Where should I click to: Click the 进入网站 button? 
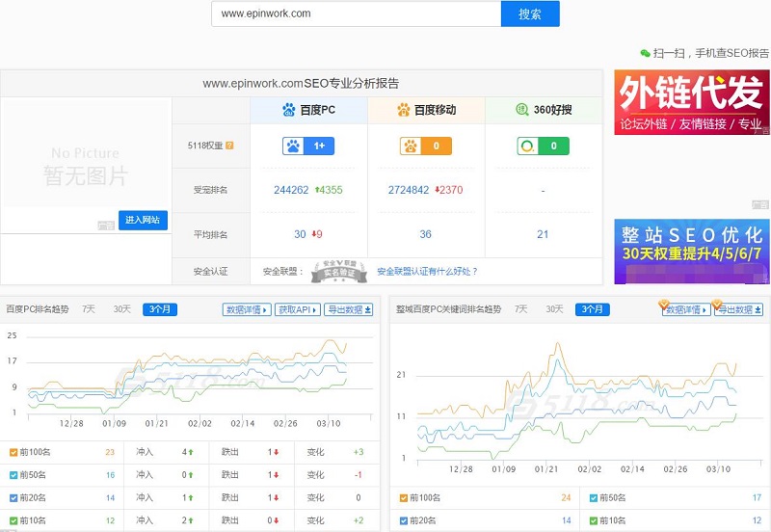click(x=143, y=220)
